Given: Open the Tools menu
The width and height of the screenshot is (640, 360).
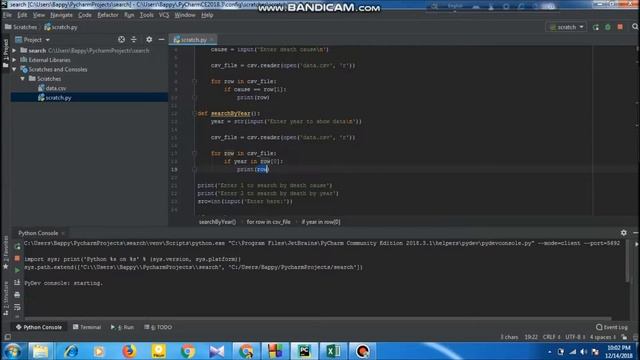Looking at the screenshot, I should (147, 15).
